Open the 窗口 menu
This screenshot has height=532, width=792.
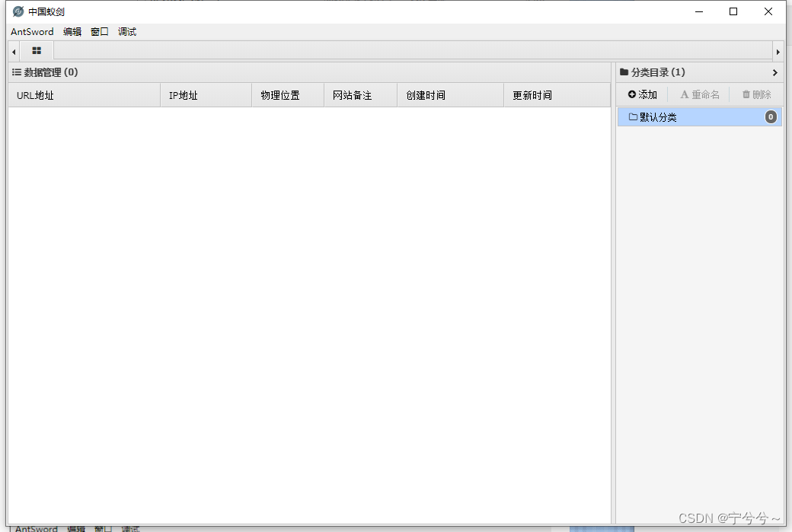(100, 32)
